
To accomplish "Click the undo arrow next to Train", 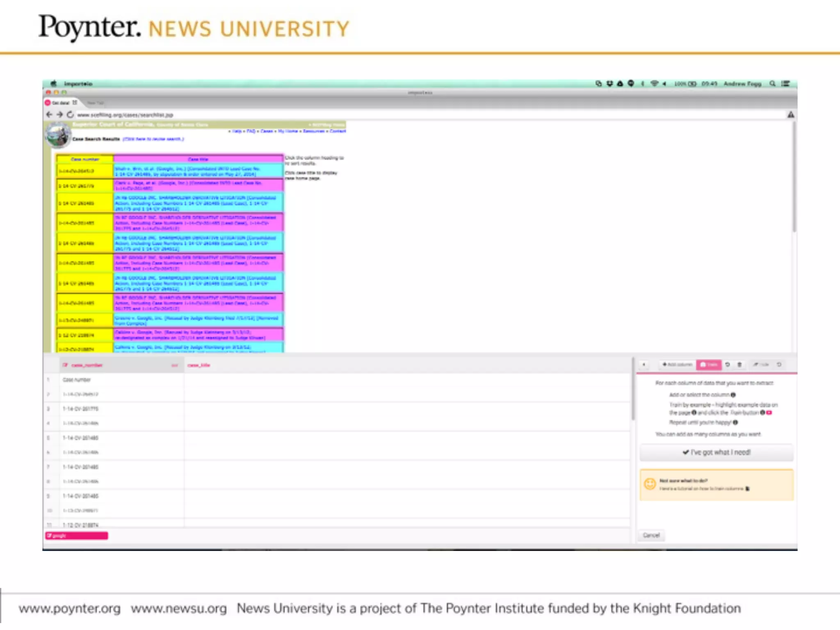I will tap(728, 365).
